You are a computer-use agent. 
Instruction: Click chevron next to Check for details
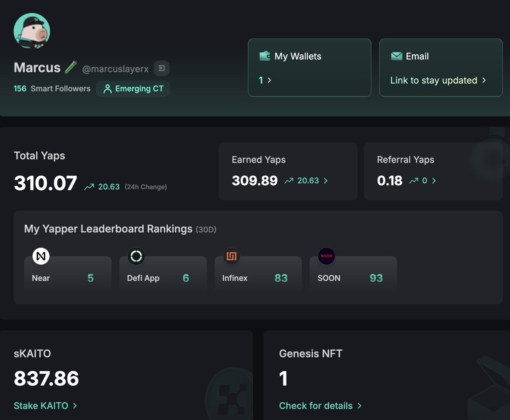click(360, 406)
